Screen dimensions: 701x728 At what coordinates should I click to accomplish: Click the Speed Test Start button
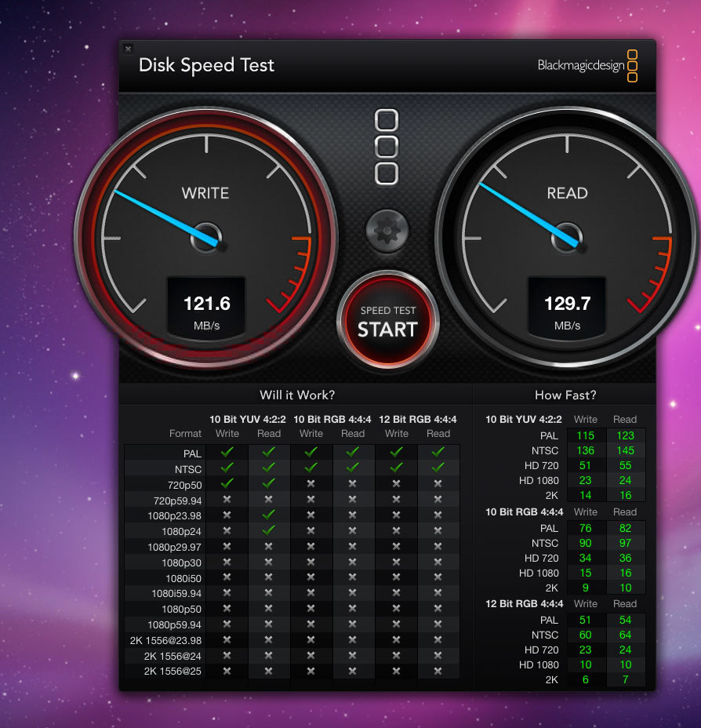tap(387, 322)
